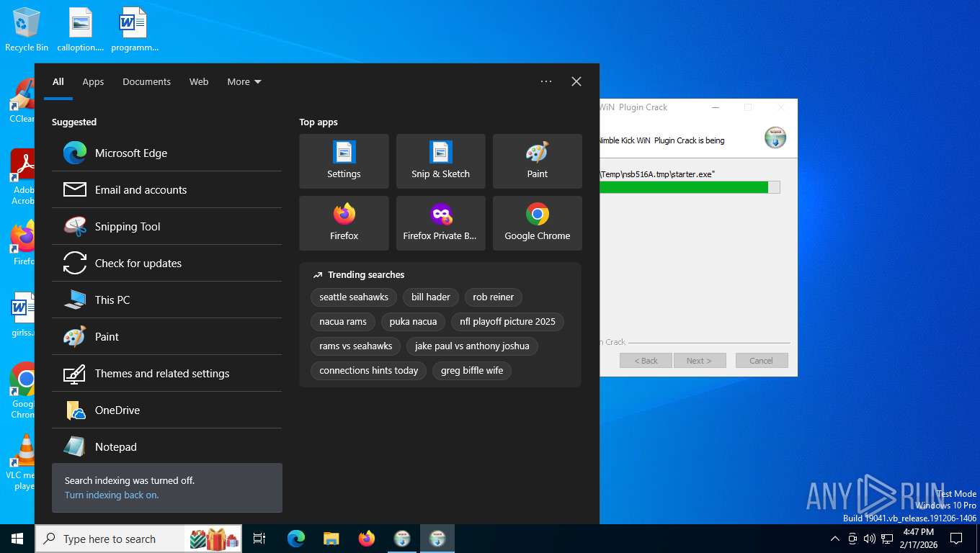Close the search panel
The width and height of the screenshot is (980, 553).
(x=576, y=81)
